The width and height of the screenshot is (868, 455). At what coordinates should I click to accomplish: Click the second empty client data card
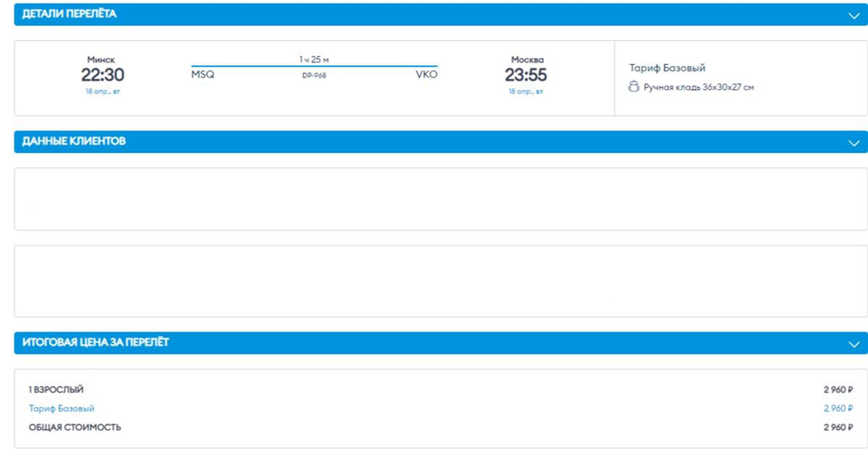(440, 281)
